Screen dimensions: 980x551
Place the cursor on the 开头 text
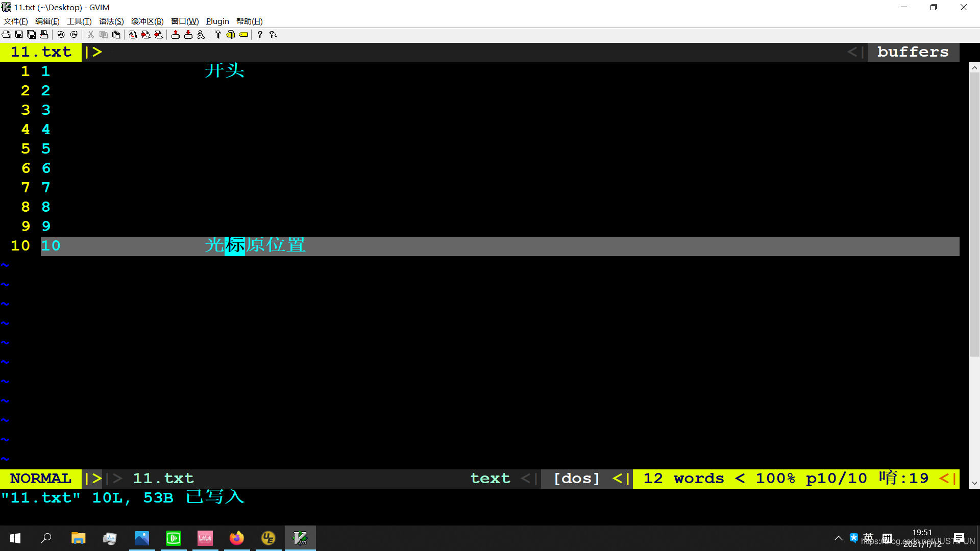(x=225, y=71)
